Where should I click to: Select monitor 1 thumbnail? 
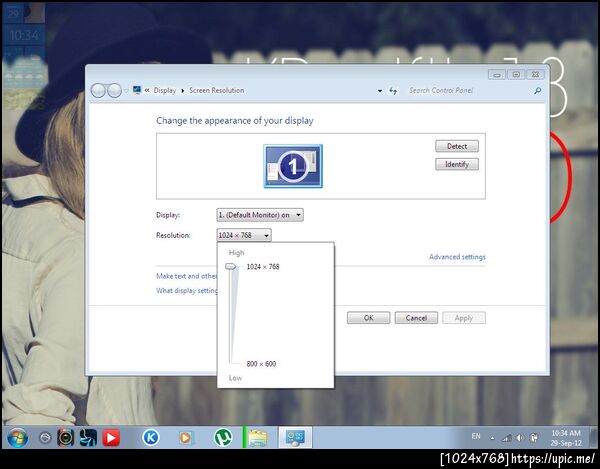pyautogui.click(x=293, y=166)
